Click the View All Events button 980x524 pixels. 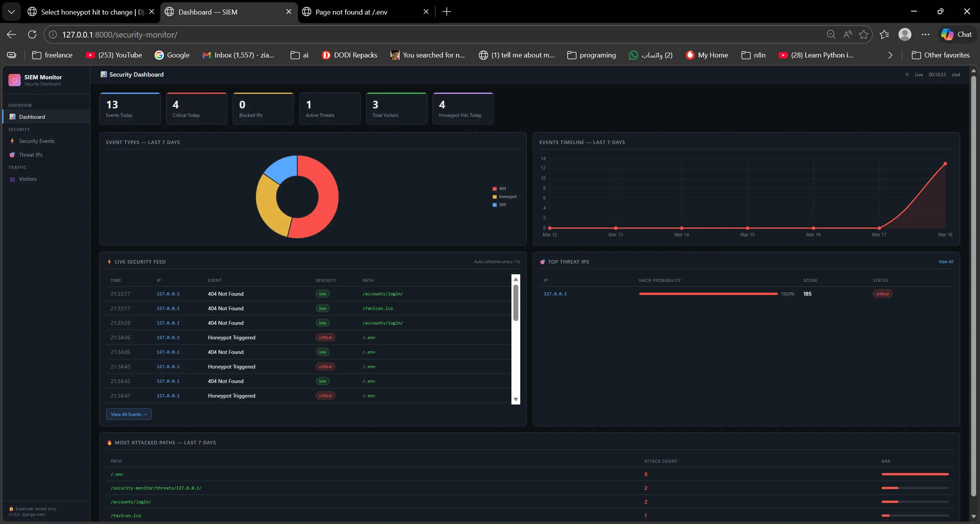click(129, 414)
